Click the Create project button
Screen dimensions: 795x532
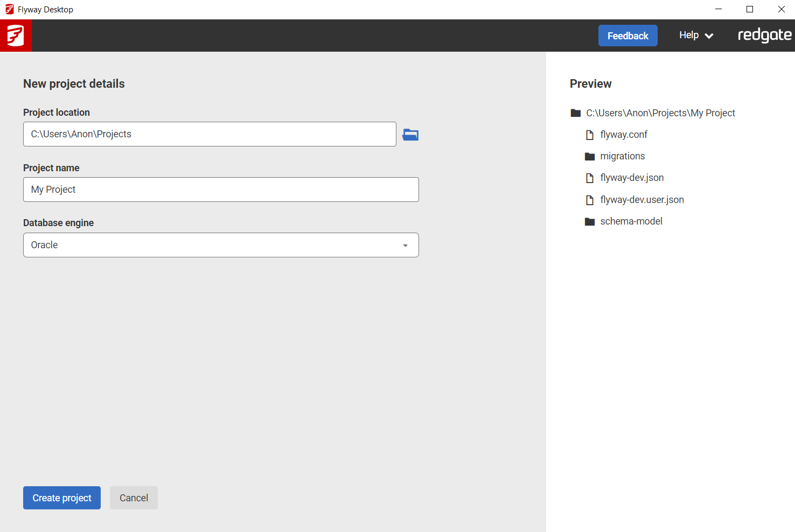(x=61, y=498)
